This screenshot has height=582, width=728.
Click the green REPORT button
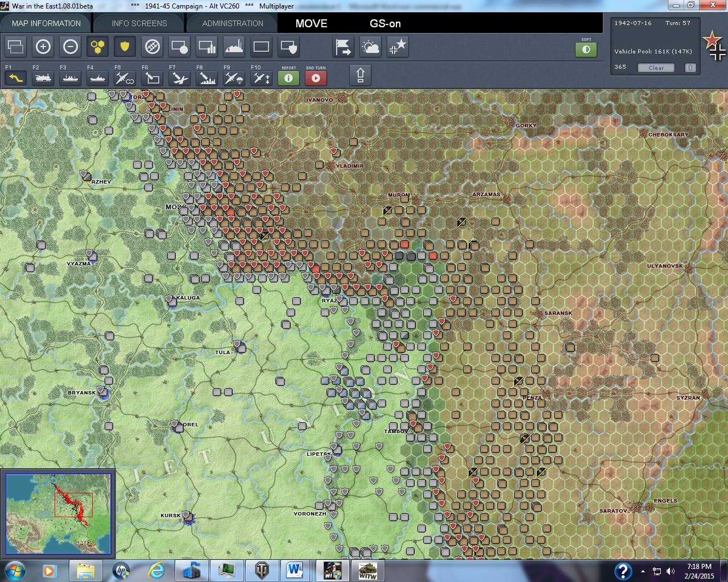289,77
